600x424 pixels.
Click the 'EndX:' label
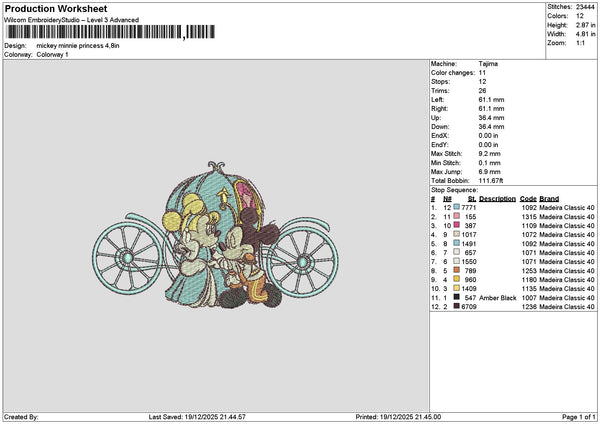tap(439, 135)
